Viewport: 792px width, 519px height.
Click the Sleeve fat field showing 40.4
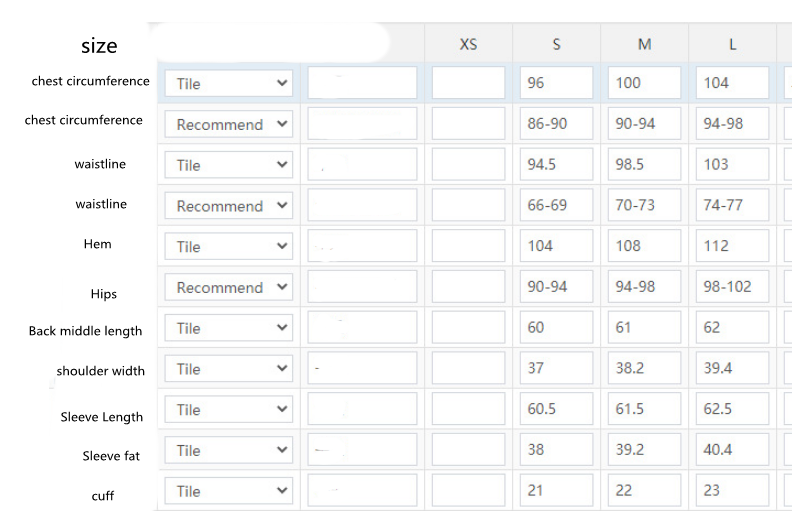(732, 450)
